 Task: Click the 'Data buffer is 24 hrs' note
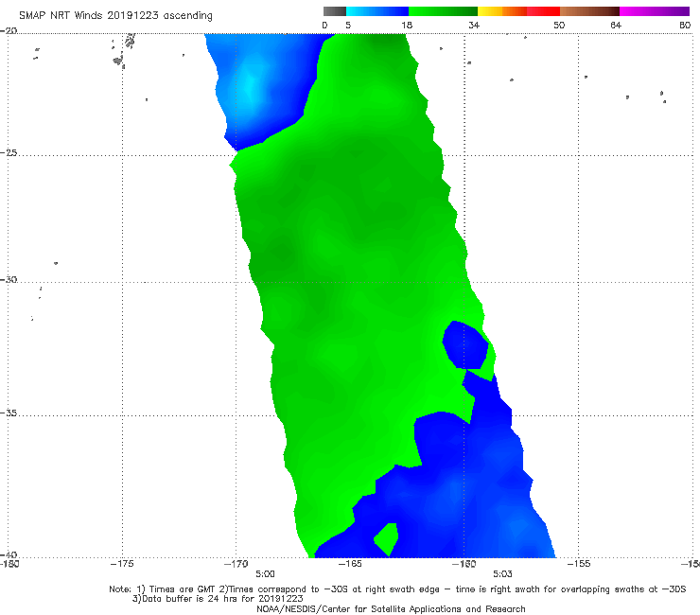click(218, 599)
